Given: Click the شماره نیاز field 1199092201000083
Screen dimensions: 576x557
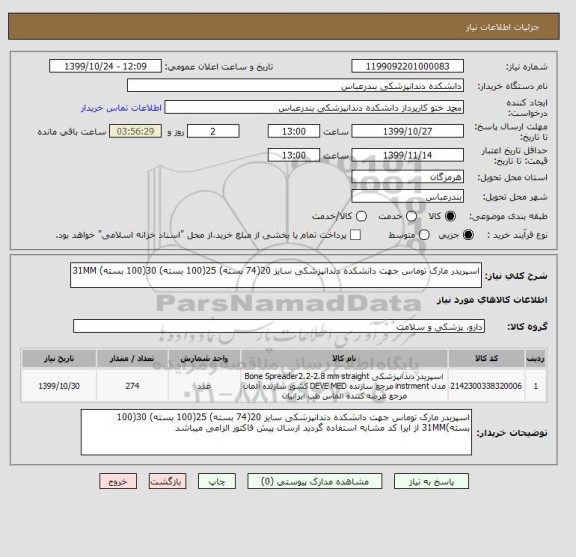Looking at the screenshot, I should pyautogui.click(x=407, y=67).
